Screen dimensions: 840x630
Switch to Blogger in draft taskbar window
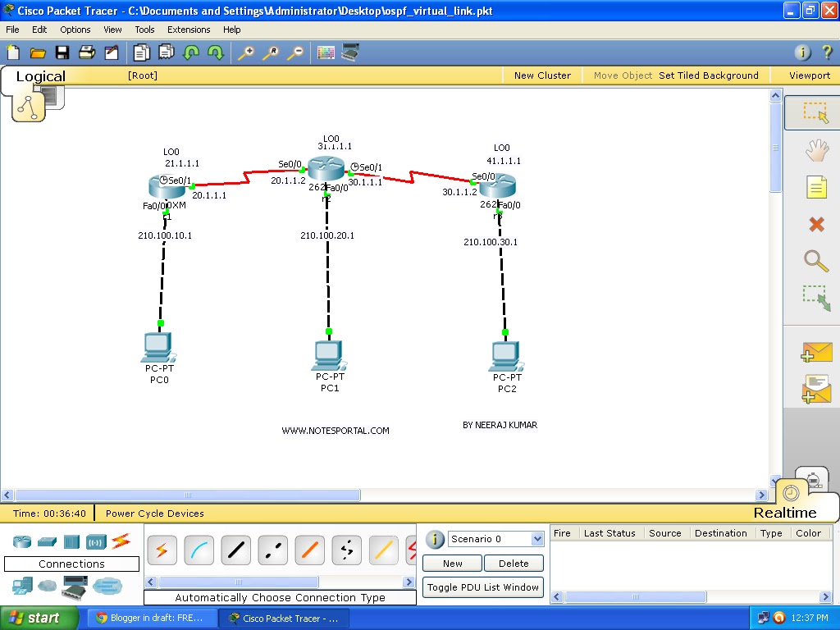click(x=151, y=618)
